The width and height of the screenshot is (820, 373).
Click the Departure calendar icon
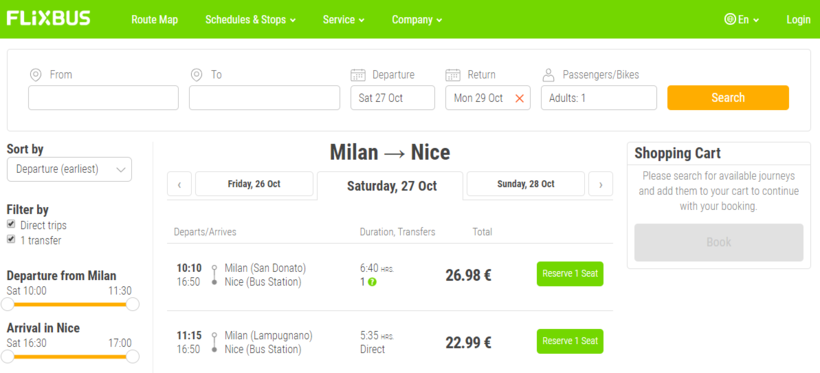tap(358, 75)
